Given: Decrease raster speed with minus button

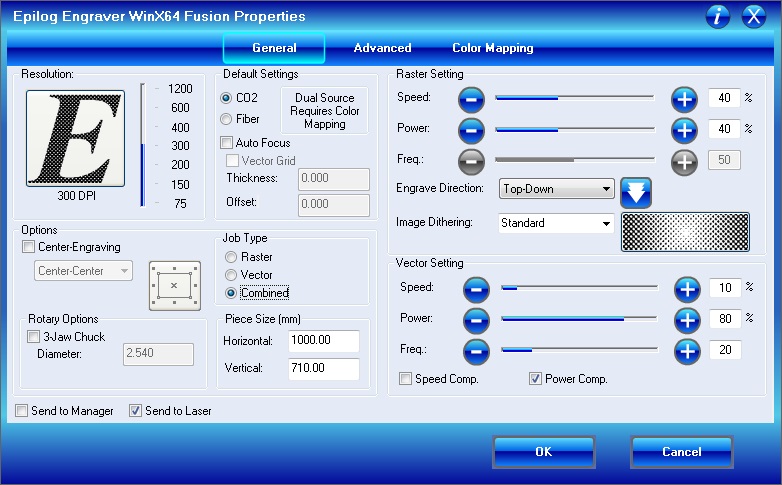Looking at the screenshot, I should coord(471,99).
